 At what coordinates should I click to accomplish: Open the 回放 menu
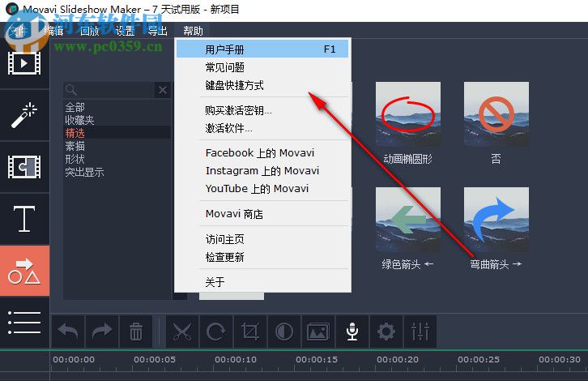point(89,31)
